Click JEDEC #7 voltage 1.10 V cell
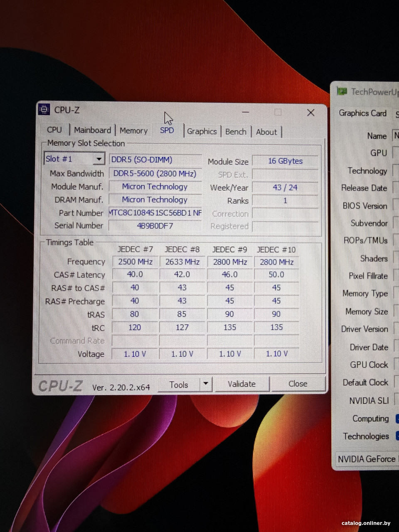This screenshot has width=399, height=532. (135, 354)
